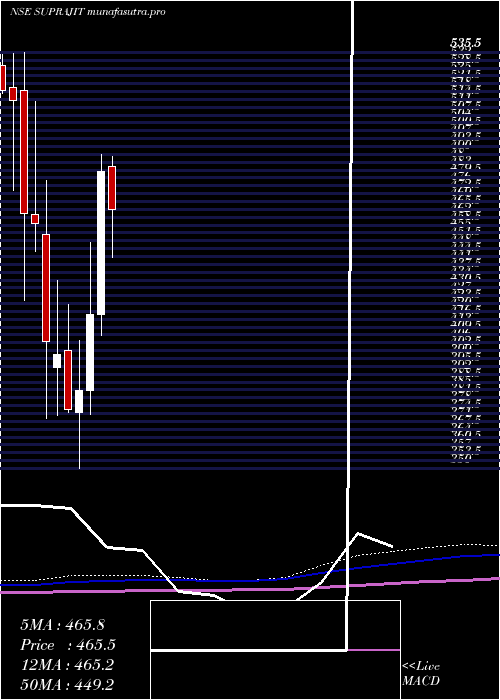Screen dimensions: 500x700
Task: Select the 12MA : 465.2 label
Action: pos(67,665)
